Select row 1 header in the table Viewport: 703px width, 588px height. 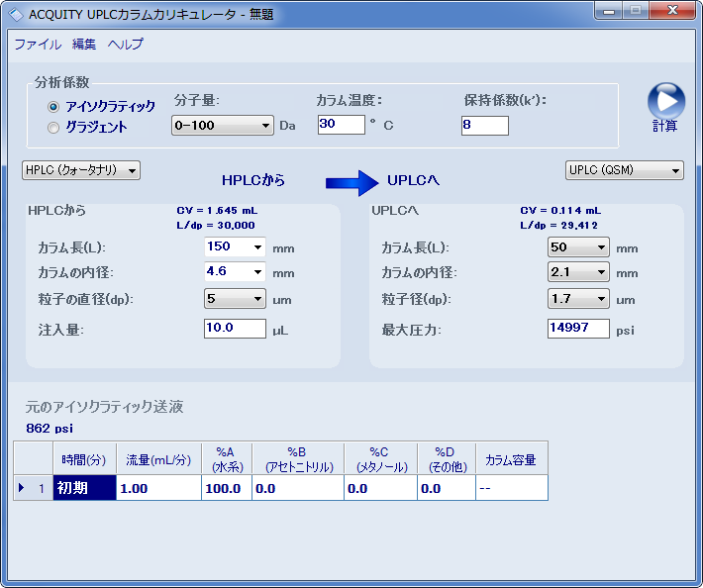pyautogui.click(x=34, y=488)
